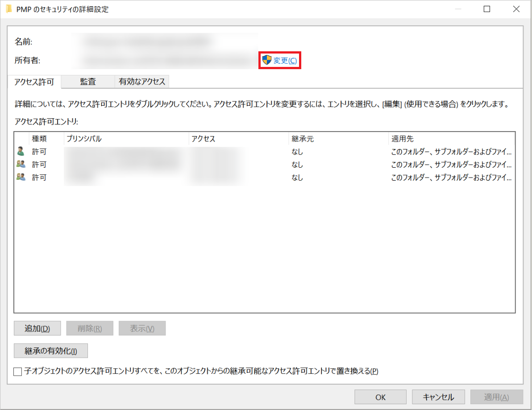The height and width of the screenshot is (410, 532).
Task: Click the プリンシパル column header
Action: pyautogui.click(x=89, y=138)
